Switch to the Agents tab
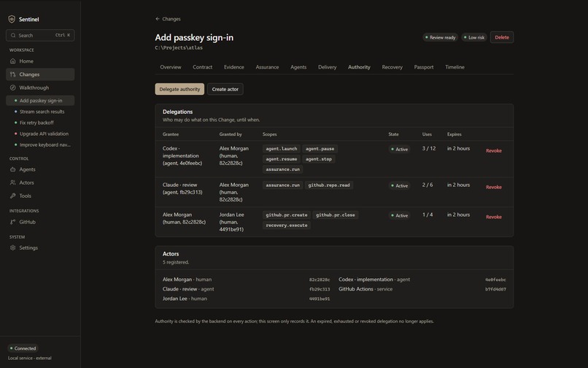Image resolution: width=588 pixels, height=368 pixels. [298, 67]
